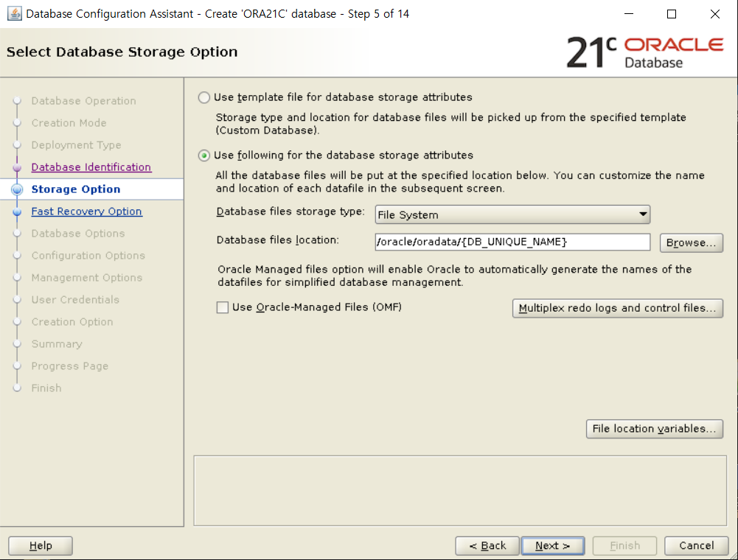The height and width of the screenshot is (560, 738).
Task: Click the Help button
Action: [x=41, y=546]
